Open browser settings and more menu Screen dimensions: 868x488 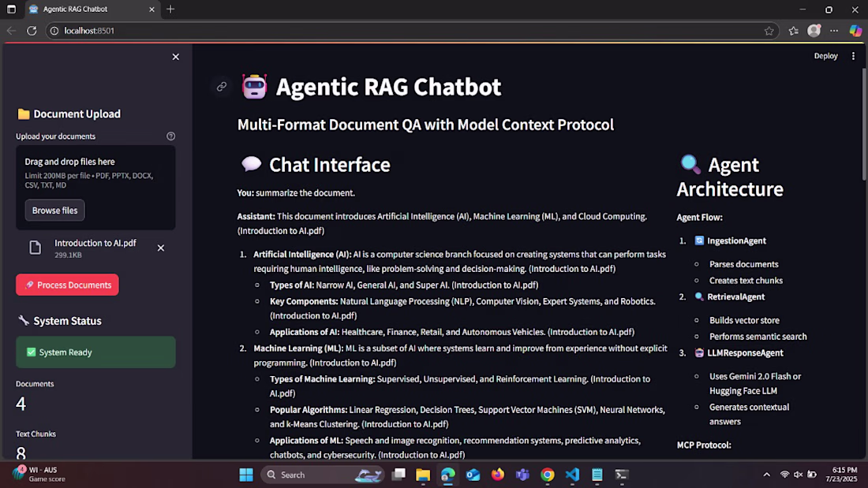pos(834,31)
